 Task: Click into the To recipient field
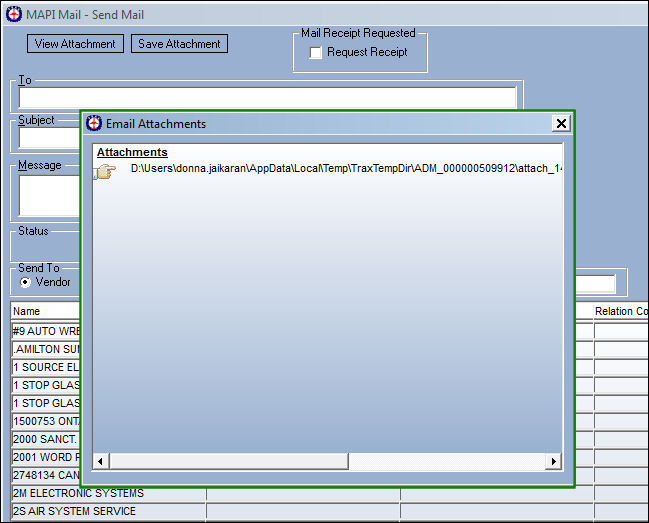(267, 98)
